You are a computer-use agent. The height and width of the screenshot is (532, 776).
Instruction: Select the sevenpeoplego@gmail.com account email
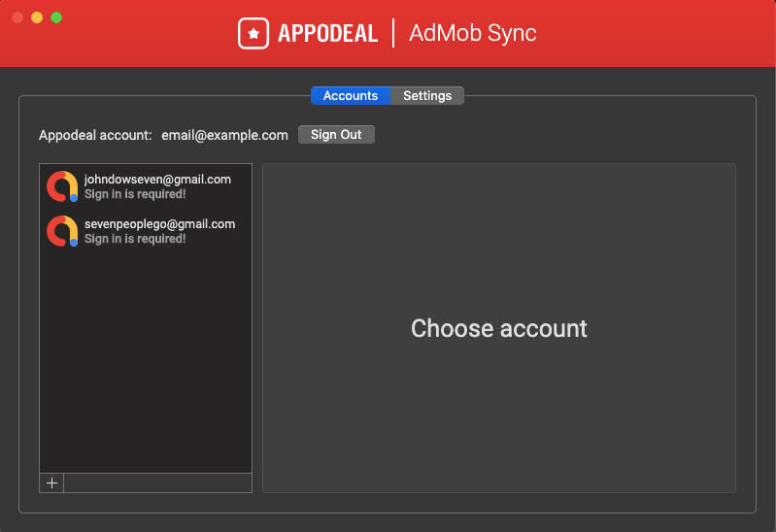159,224
